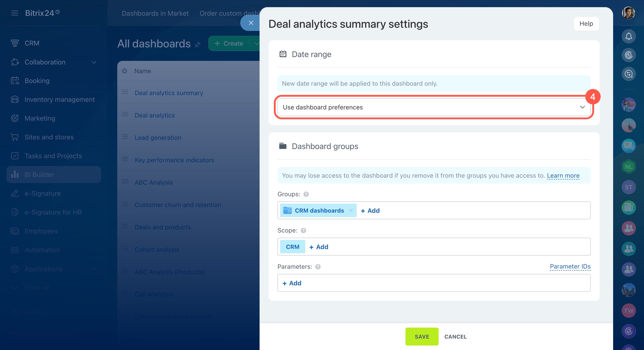Screen dimensions: 644x350
Task: Click the gear icon in the table header
Action: [x=124, y=71]
